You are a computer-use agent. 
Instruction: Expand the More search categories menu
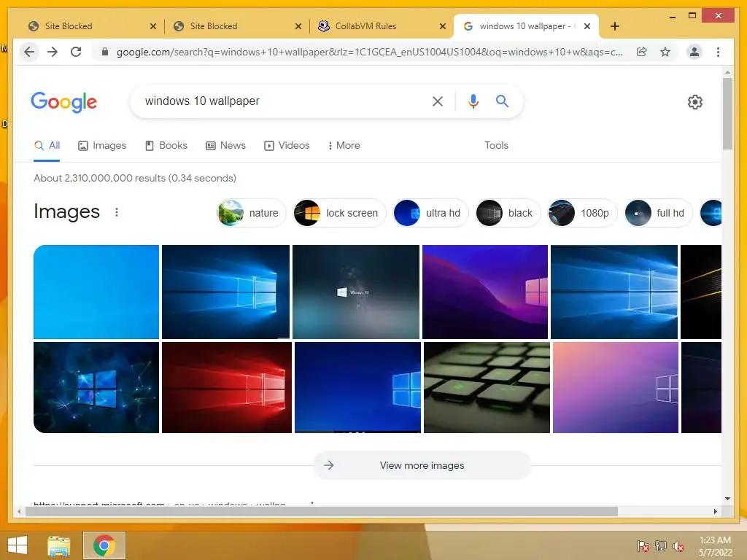tap(344, 146)
